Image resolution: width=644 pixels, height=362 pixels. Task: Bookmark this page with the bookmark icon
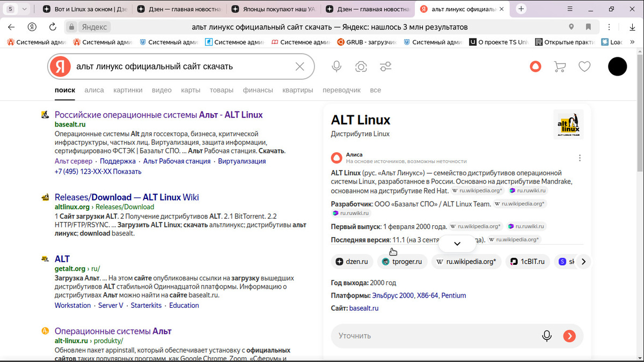(x=588, y=27)
